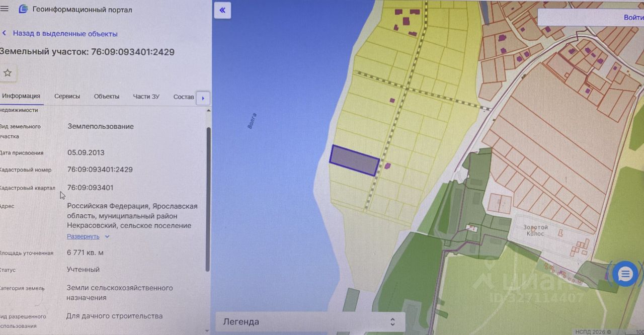The height and width of the screenshot is (335, 644).
Task: Switch to the Сервисы tab
Action: pos(67,97)
